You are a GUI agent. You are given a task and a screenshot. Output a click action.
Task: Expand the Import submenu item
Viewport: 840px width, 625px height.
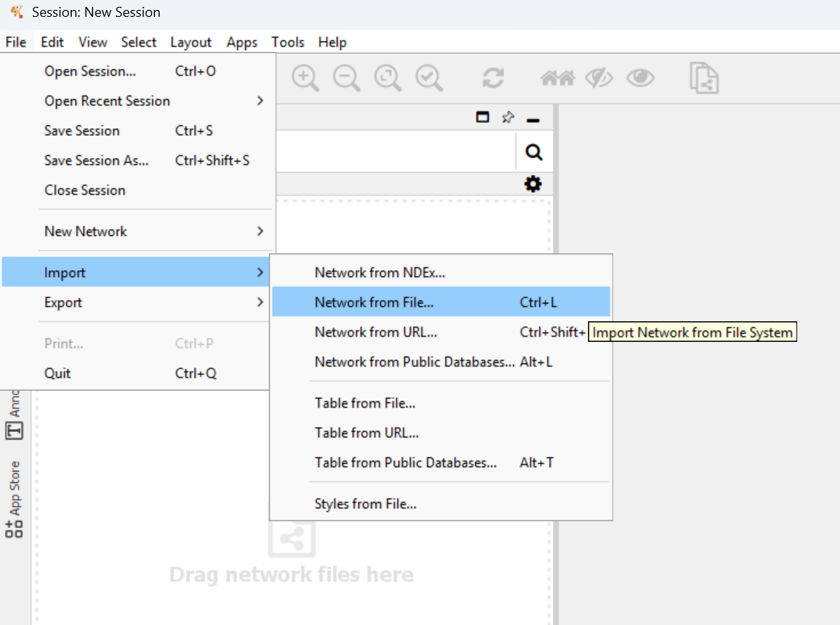pos(135,272)
